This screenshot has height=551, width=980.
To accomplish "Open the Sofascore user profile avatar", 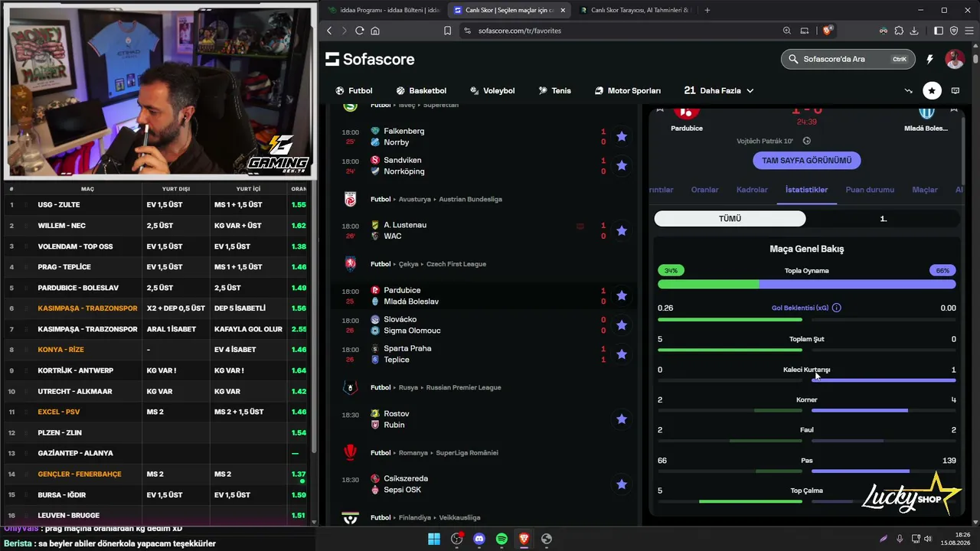I will 955,59.
